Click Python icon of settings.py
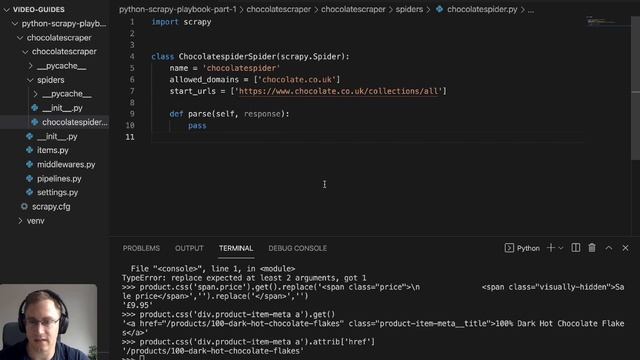Screen dimensions: 640x360 pos(29,192)
